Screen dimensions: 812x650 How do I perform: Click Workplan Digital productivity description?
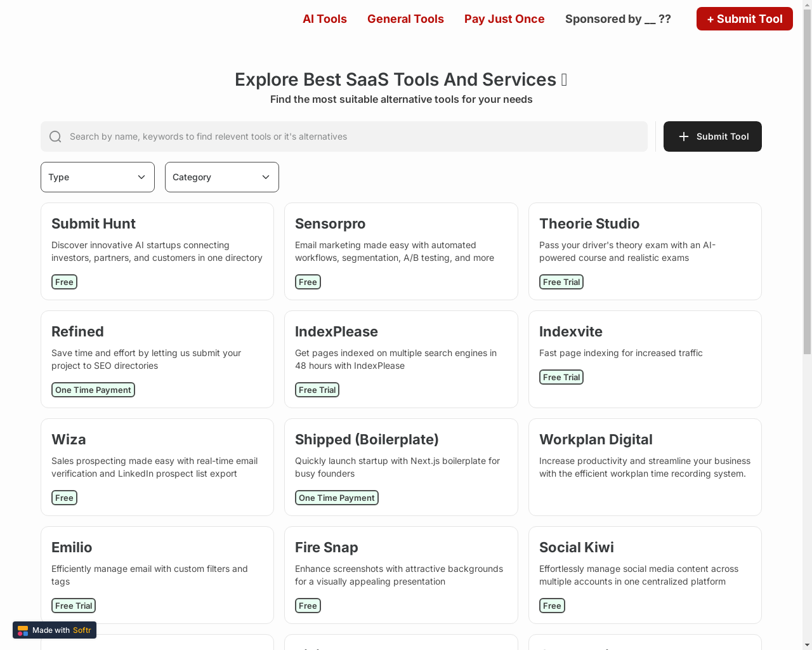pyautogui.click(x=645, y=467)
